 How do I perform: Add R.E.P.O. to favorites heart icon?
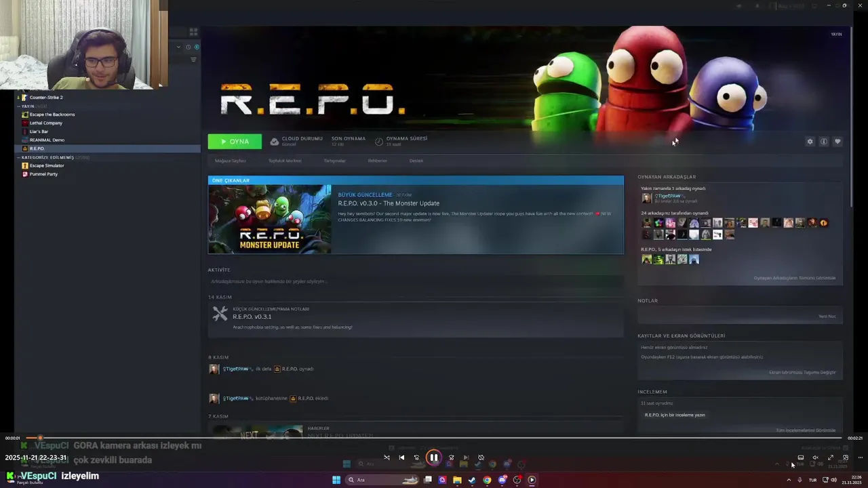click(x=837, y=142)
